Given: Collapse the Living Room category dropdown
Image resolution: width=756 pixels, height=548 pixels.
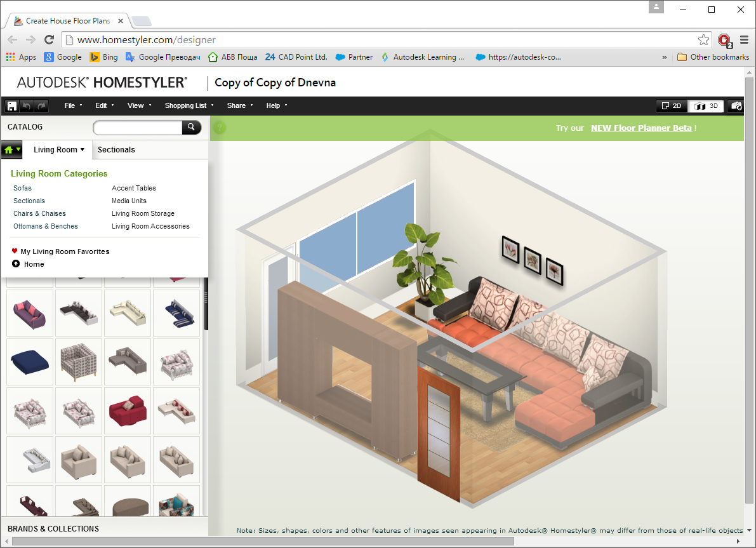Looking at the screenshot, I should (59, 150).
